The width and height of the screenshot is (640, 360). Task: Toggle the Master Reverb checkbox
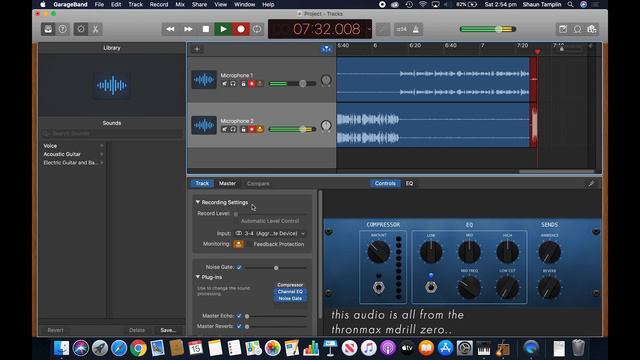tap(239, 326)
